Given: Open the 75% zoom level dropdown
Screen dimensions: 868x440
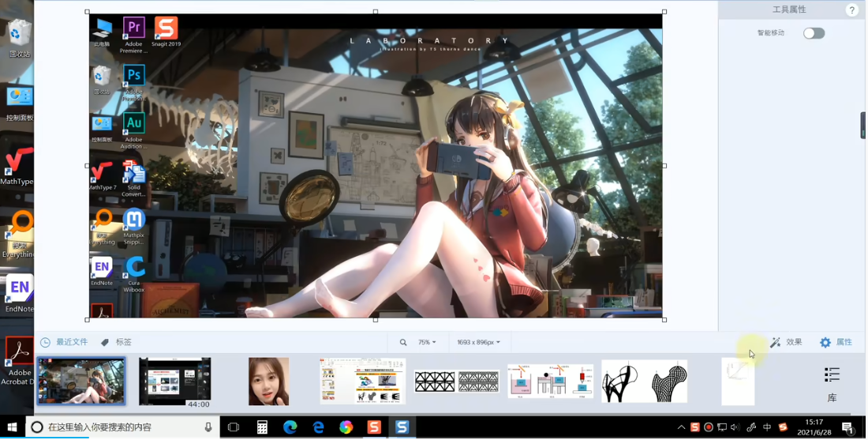Looking at the screenshot, I should point(427,343).
